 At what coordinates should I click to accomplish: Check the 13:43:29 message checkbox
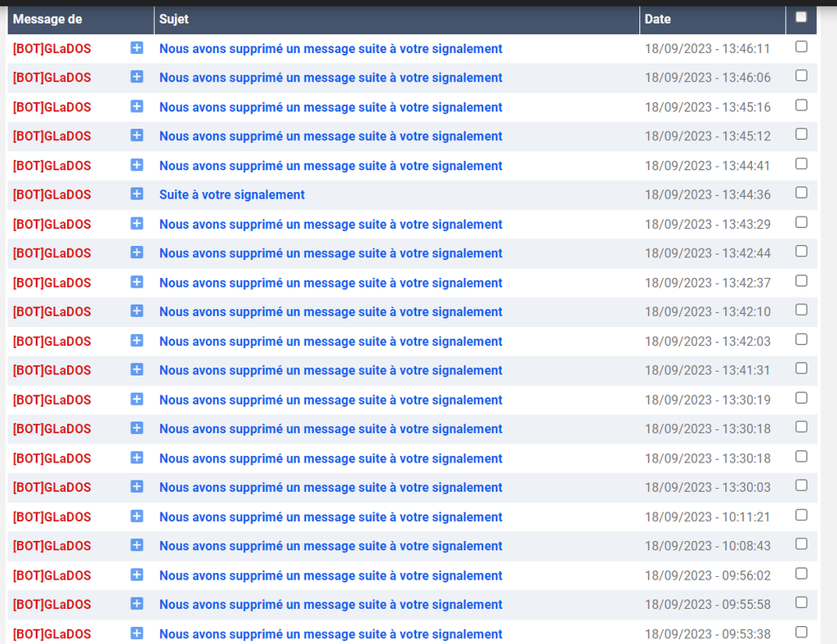(x=801, y=222)
